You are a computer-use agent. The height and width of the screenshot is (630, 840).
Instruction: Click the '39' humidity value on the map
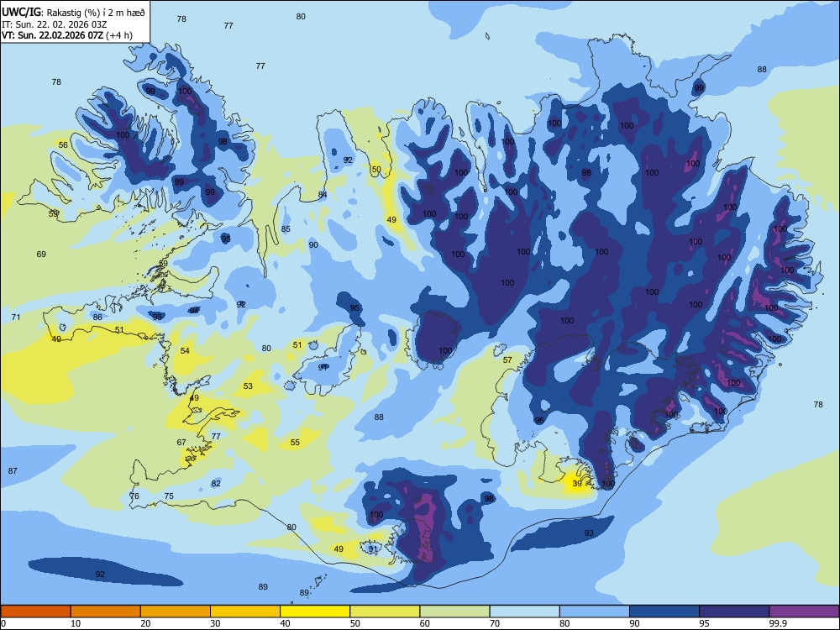coord(577,483)
